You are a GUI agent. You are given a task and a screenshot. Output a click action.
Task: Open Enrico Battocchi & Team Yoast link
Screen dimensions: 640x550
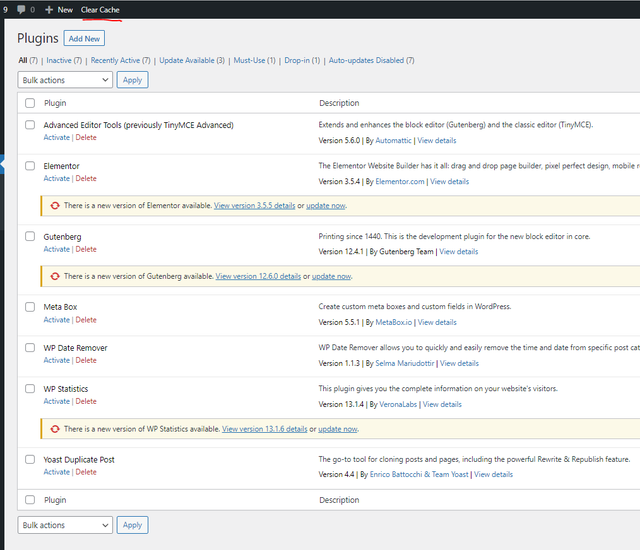point(419,475)
